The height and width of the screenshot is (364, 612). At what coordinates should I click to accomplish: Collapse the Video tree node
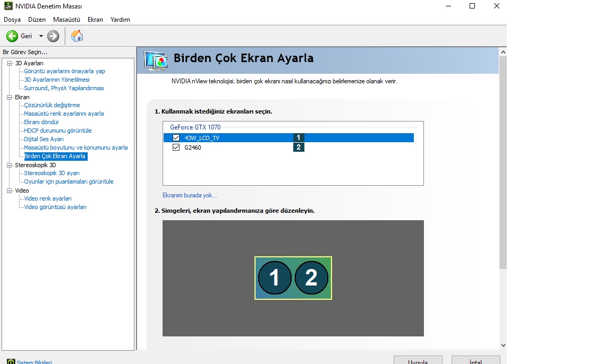(x=10, y=190)
